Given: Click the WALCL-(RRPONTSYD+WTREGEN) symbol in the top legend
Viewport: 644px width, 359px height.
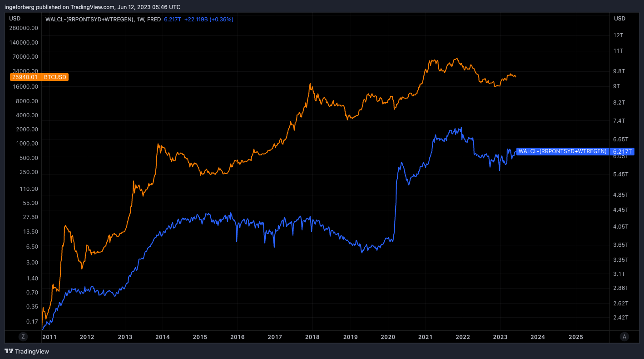Looking at the screenshot, I should 90,20.
